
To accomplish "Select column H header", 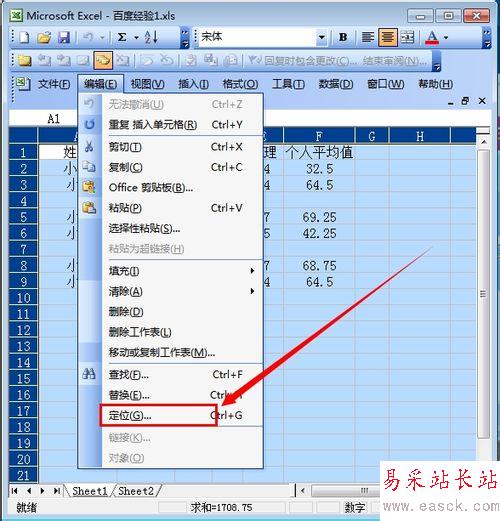I will (420, 136).
